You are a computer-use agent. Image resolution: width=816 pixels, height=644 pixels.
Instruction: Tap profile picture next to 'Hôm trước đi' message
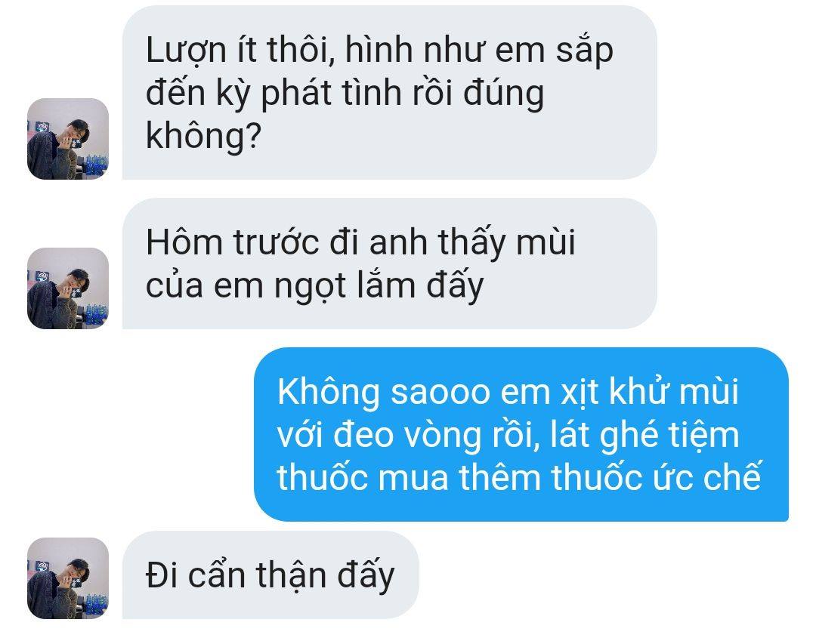(68, 288)
